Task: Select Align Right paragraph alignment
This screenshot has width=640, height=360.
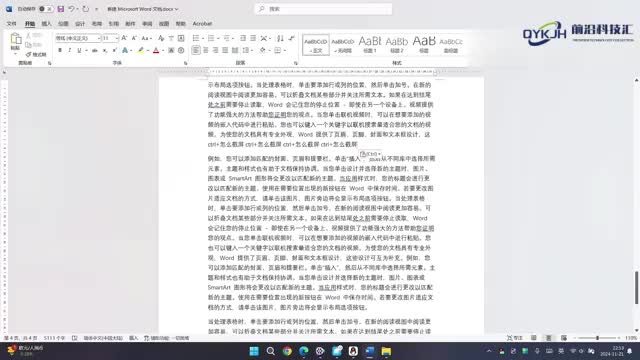Action: (x=216, y=50)
